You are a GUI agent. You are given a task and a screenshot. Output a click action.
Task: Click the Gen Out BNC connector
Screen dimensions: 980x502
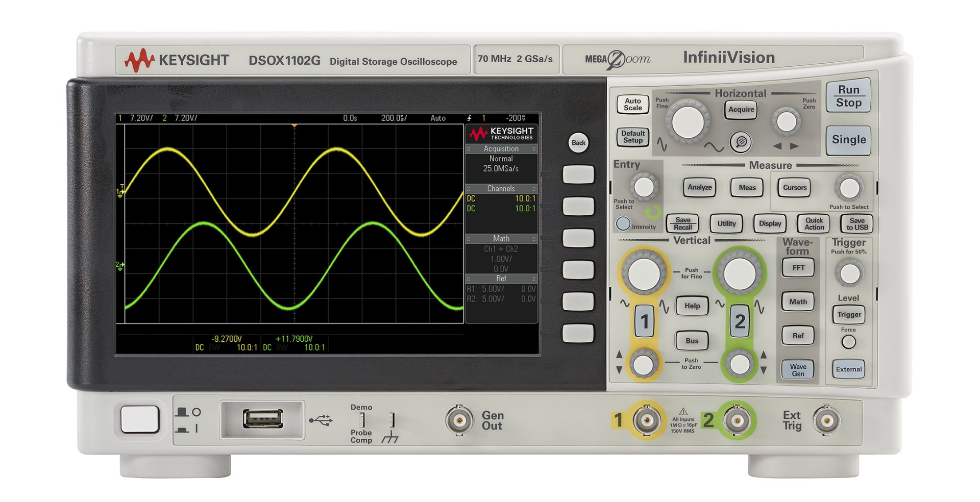point(459,420)
